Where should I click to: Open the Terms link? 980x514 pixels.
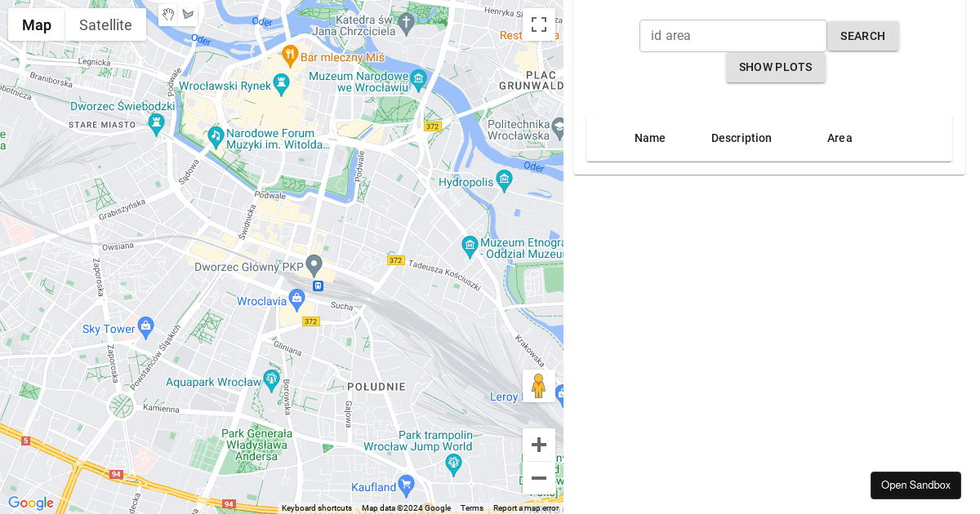point(472,508)
